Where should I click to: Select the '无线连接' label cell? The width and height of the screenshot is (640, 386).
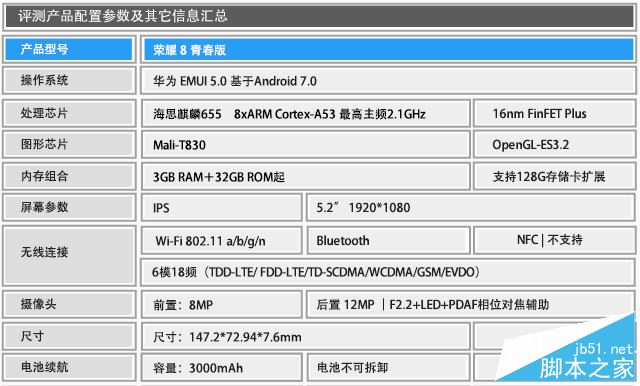pos(69,255)
